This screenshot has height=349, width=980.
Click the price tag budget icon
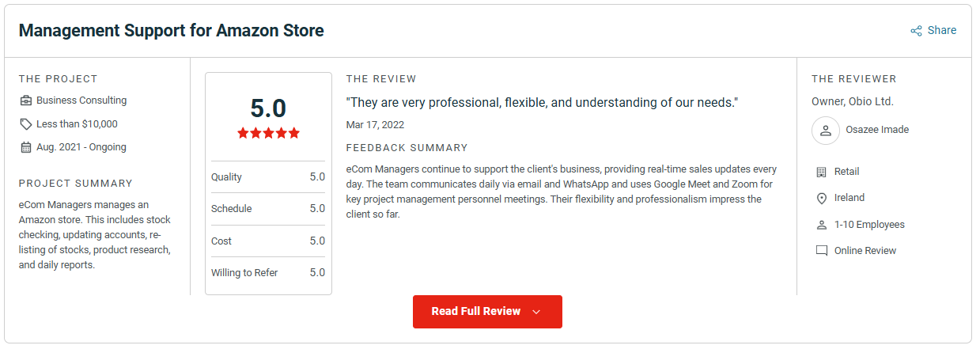click(x=26, y=124)
